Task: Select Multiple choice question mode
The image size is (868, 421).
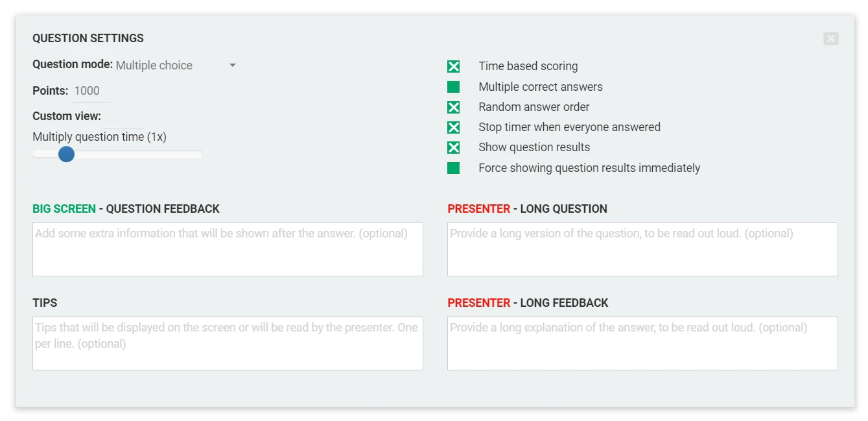Action: click(x=154, y=66)
